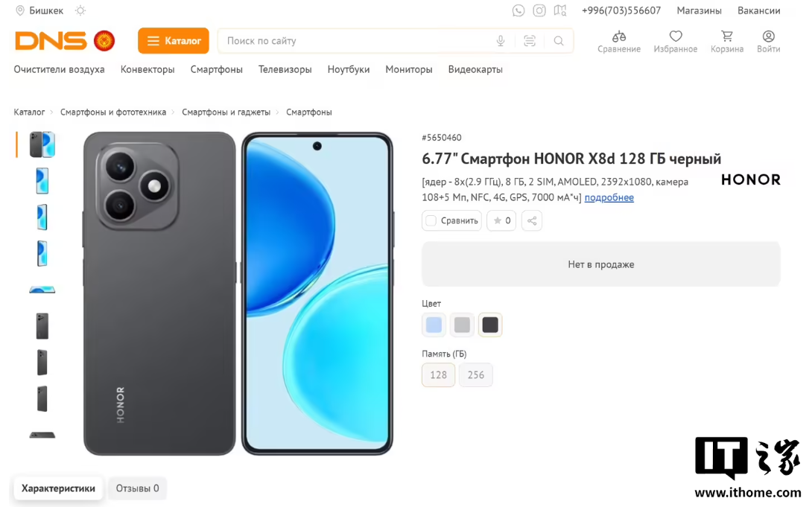812x507 pixels.
Task: Click the WhatsApp icon in top bar
Action: (518, 10)
